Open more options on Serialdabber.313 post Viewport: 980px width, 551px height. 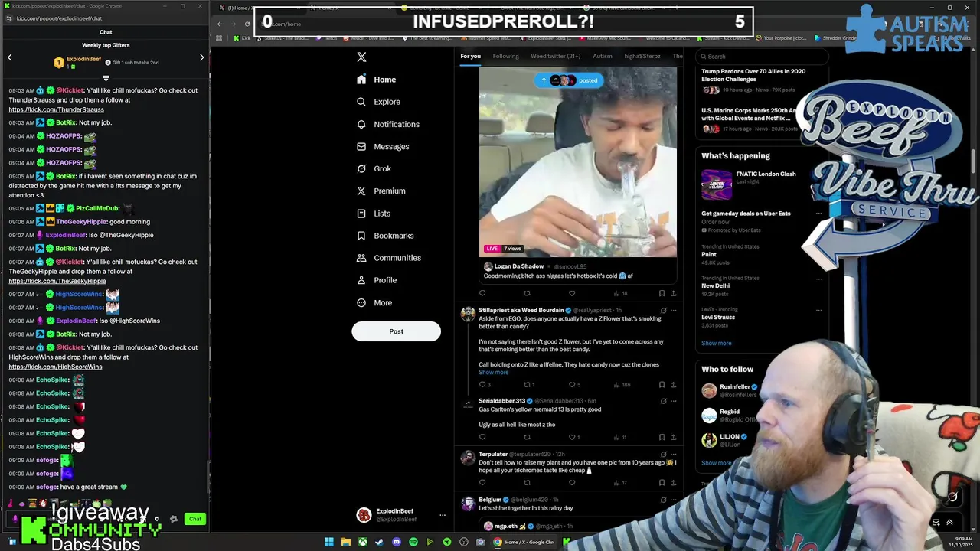(674, 401)
